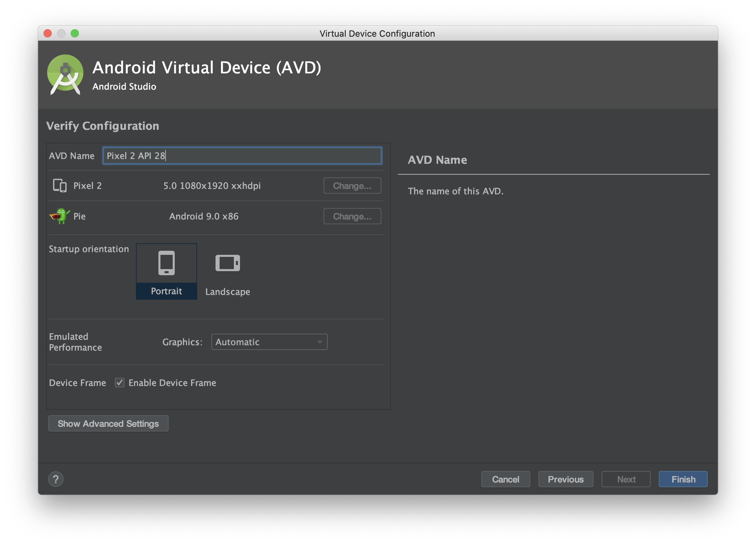Click the Android Pie mascot icon

[x=60, y=216]
